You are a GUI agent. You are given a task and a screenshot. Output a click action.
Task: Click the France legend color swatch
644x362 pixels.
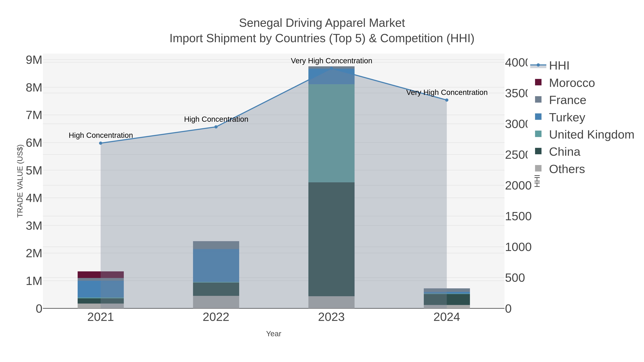[x=538, y=99]
